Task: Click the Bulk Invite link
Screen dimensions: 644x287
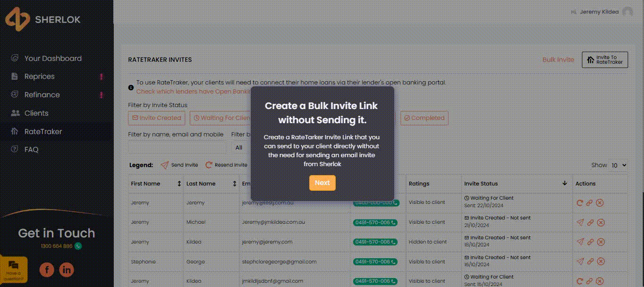Action: coord(558,59)
